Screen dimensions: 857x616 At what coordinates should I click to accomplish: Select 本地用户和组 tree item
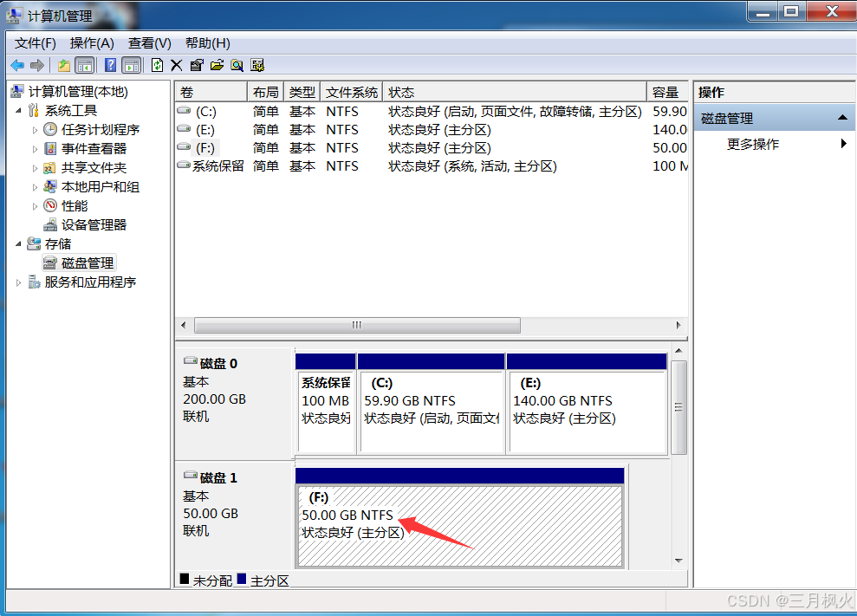[x=101, y=187]
